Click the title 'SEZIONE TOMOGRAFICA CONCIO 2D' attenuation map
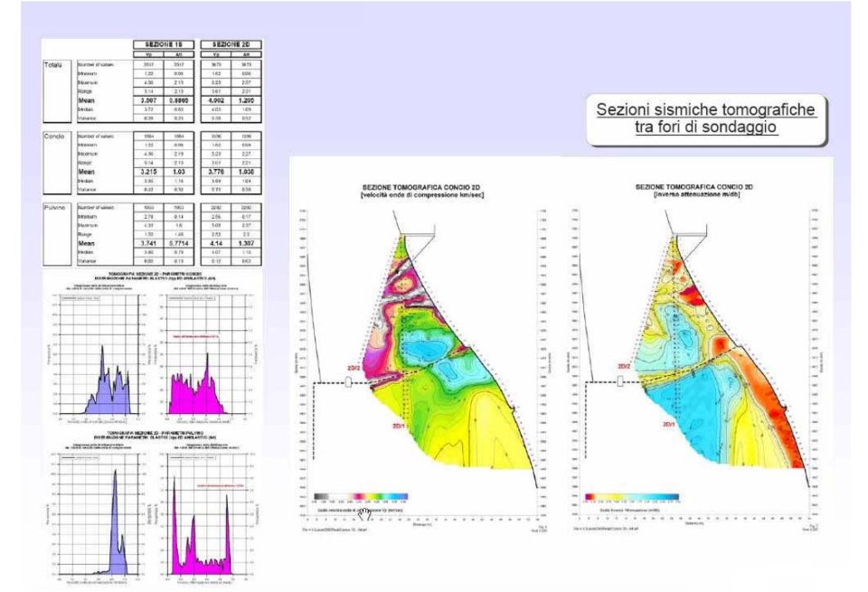This screenshot has width=868, height=592. click(x=694, y=187)
